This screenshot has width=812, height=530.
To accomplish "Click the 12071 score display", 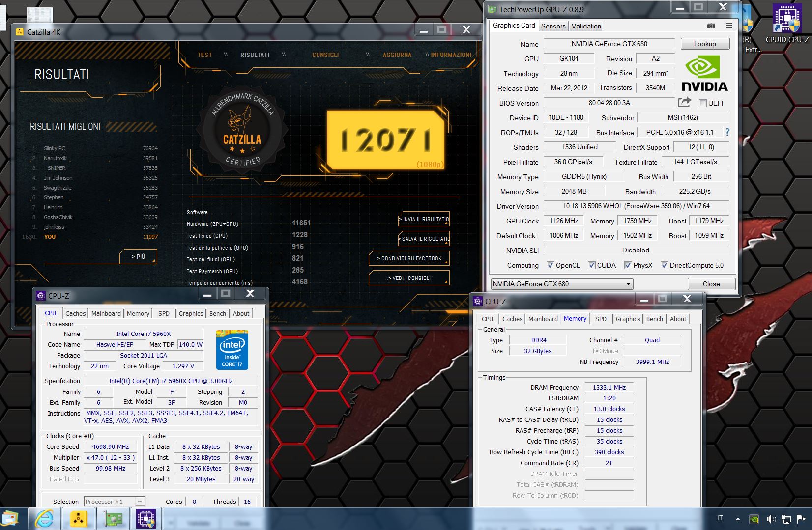I will (x=386, y=140).
